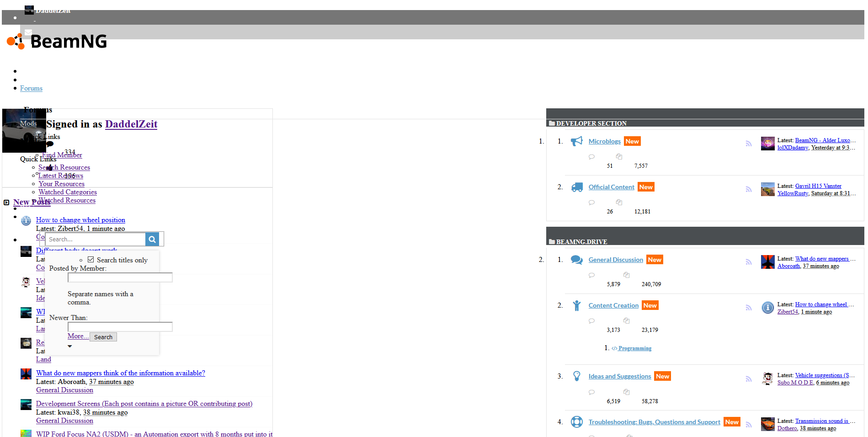Open 'How to change wheel position' in New Posts
The height and width of the screenshot is (437, 868).
81,220
